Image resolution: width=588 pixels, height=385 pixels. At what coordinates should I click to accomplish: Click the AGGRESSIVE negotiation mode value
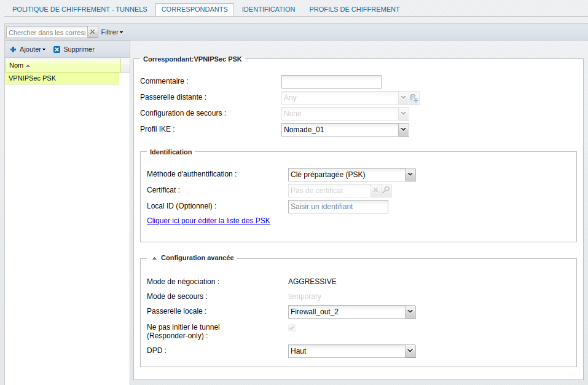312,282
